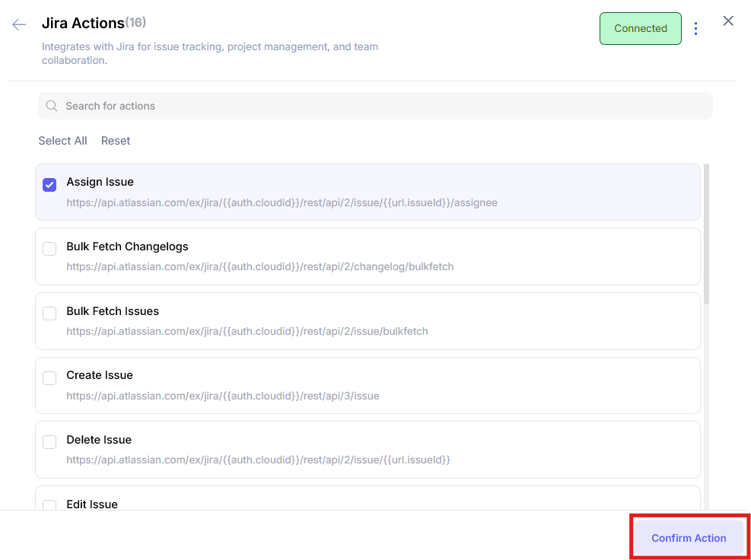Close the Jira Actions panel
The height and width of the screenshot is (560, 751).
coord(728,21)
